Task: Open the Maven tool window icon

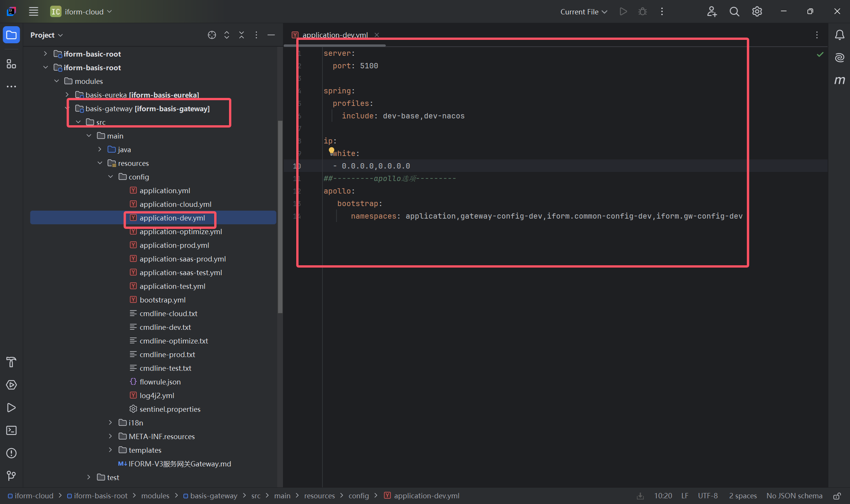Action: (839, 80)
